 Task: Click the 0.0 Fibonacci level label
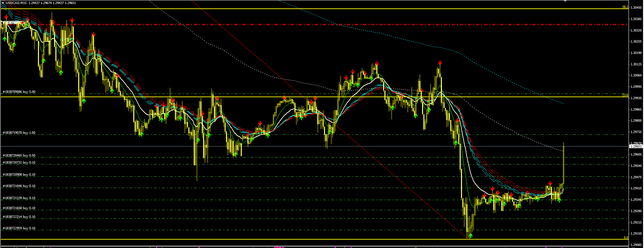pyautogui.click(x=626, y=238)
